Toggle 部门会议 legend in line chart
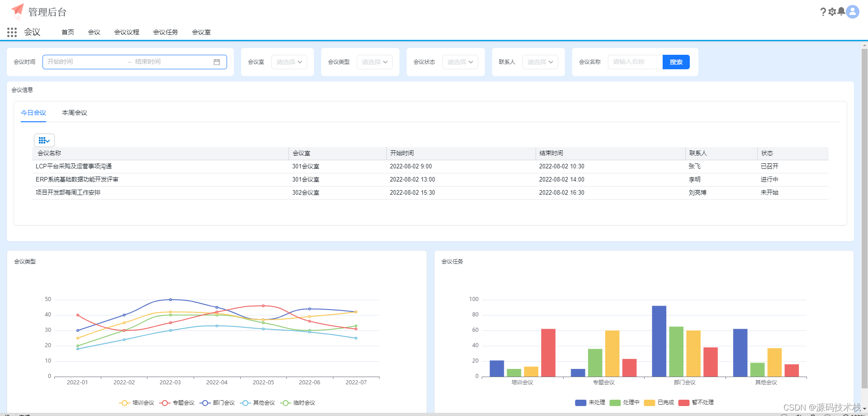Screen dimensions: 868x416 [x=217, y=403]
